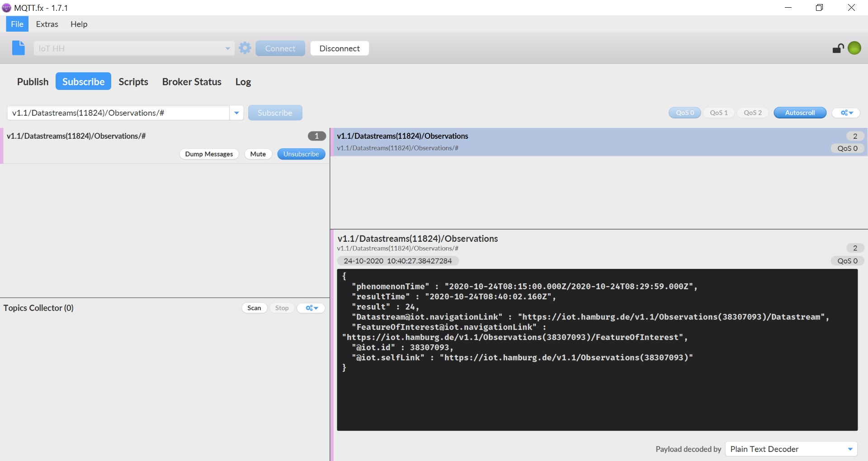The width and height of the screenshot is (868, 461).
Task: Toggle QoS 0 for subscription
Action: [685, 113]
